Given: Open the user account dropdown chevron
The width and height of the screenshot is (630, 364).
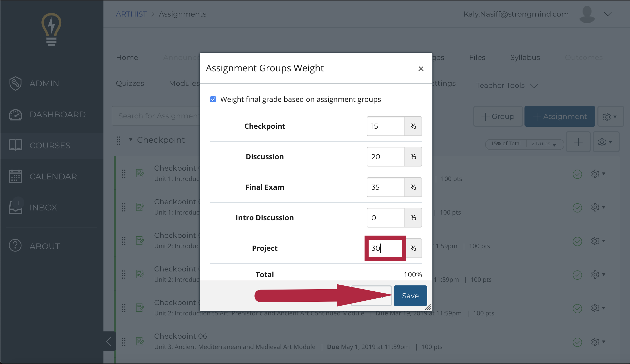Looking at the screenshot, I should pyautogui.click(x=607, y=14).
